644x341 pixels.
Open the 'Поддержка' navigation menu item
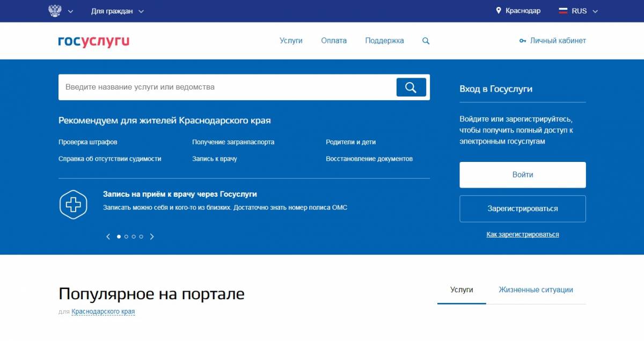384,41
